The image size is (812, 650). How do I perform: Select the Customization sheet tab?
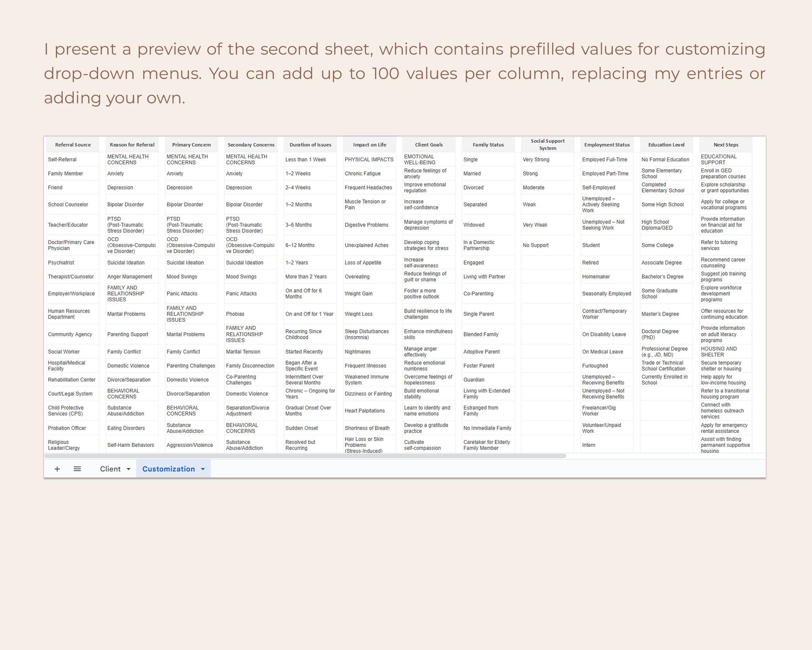pyautogui.click(x=168, y=469)
